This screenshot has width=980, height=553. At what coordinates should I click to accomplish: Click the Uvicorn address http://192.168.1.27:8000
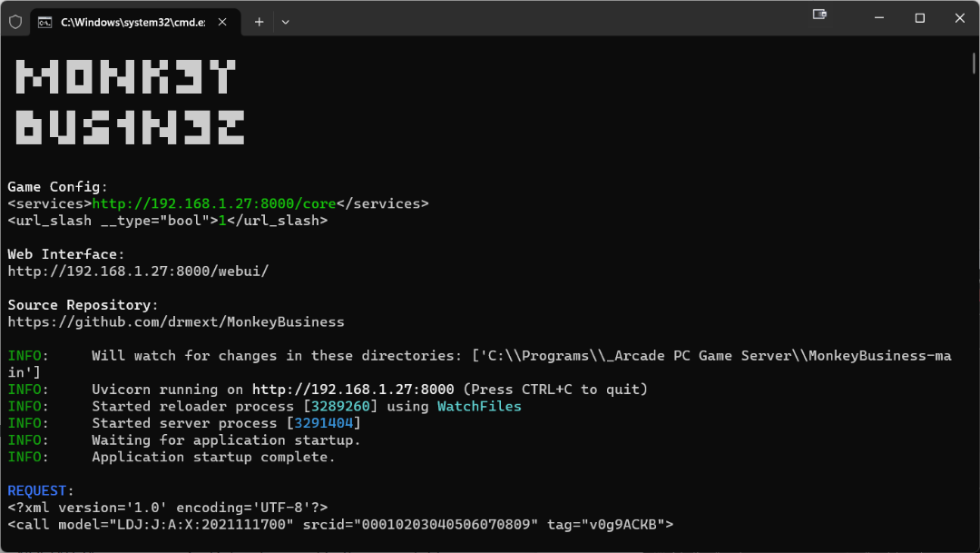(x=353, y=390)
